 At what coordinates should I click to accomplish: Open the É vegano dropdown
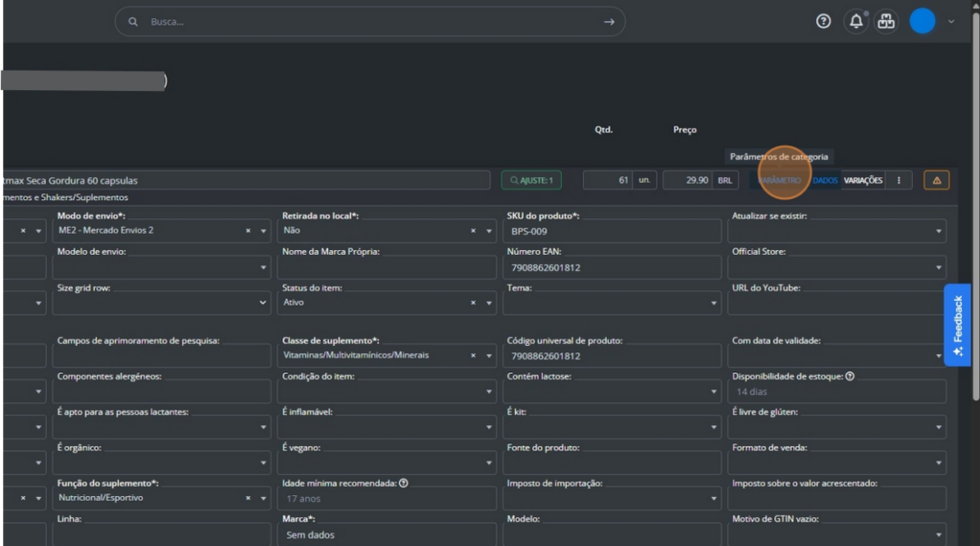pyautogui.click(x=488, y=464)
